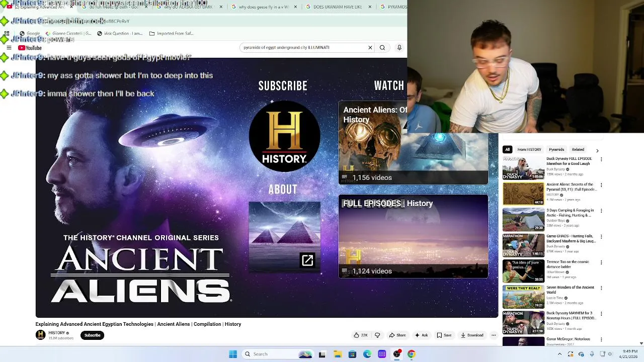Open Imported From Safari bookmarks folder
This screenshot has height=362, width=644.
click(x=172, y=34)
